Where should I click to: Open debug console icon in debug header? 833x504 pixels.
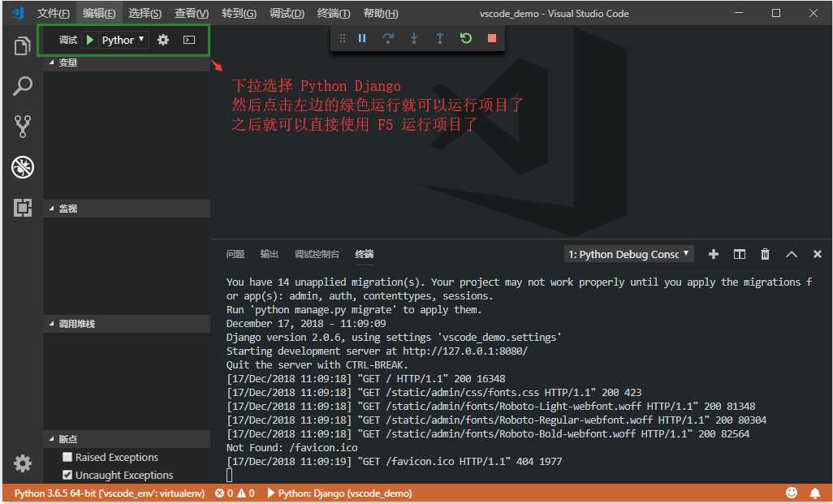(189, 40)
